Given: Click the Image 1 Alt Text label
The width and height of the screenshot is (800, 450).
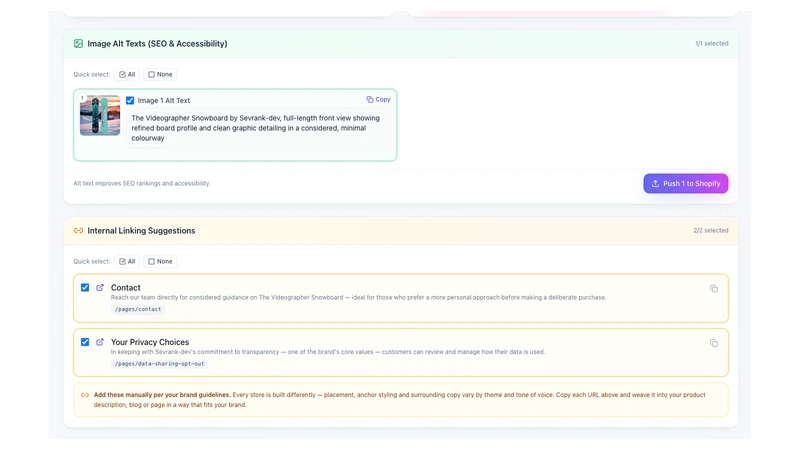Looking at the screenshot, I should (x=164, y=101).
